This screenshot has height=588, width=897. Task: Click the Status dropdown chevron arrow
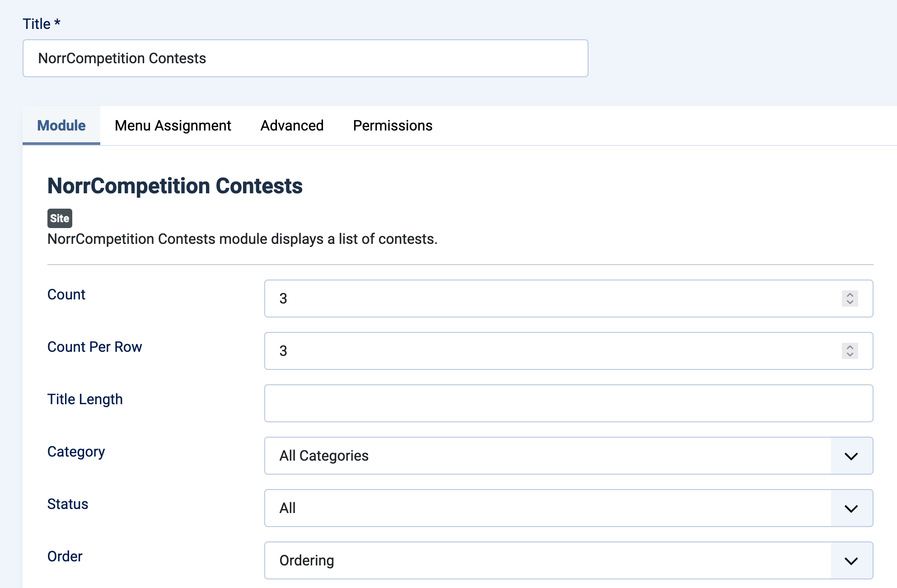click(x=851, y=508)
